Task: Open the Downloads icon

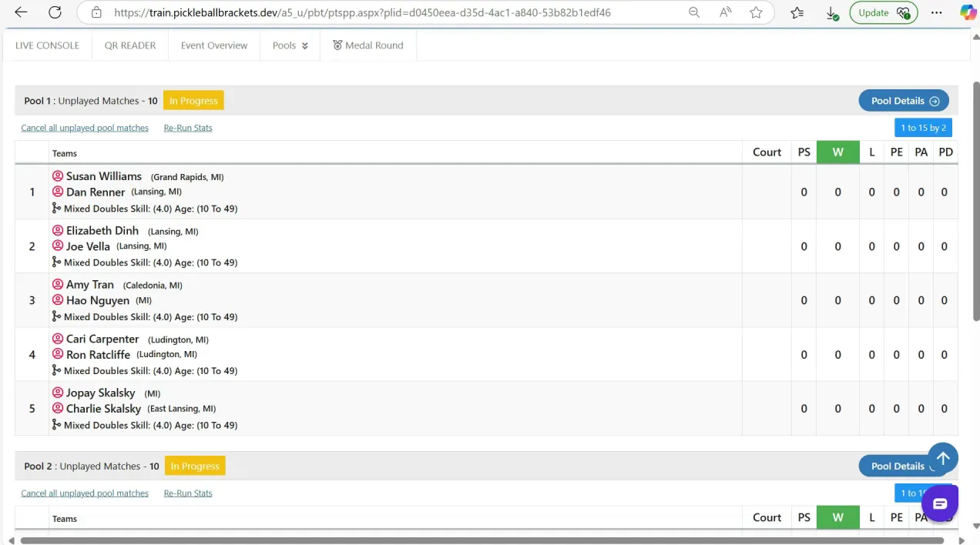Action: (831, 13)
